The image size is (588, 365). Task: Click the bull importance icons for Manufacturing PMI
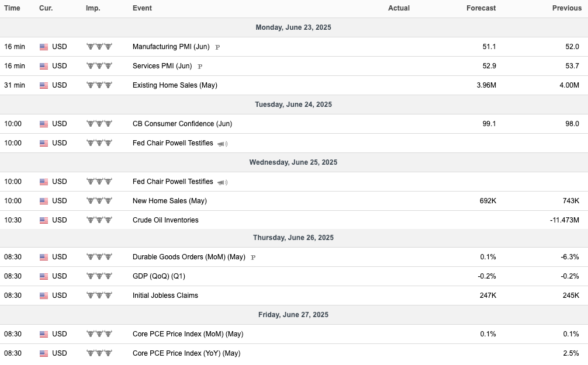coord(99,47)
